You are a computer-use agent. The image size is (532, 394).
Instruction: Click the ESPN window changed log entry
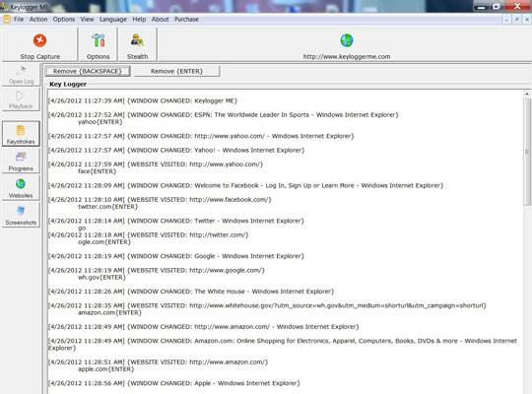pos(224,114)
